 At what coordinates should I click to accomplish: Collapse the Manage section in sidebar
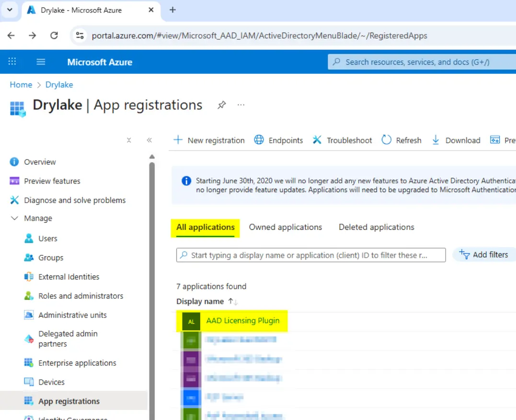(14, 218)
